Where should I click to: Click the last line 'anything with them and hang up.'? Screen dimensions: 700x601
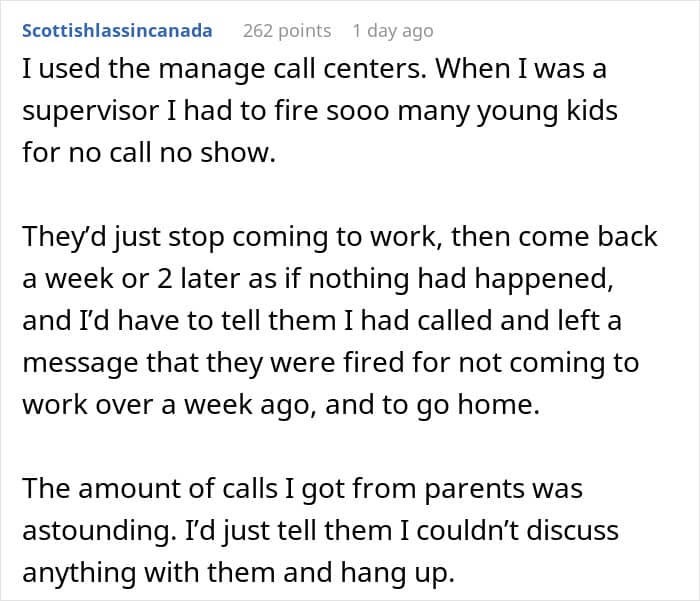(238, 573)
